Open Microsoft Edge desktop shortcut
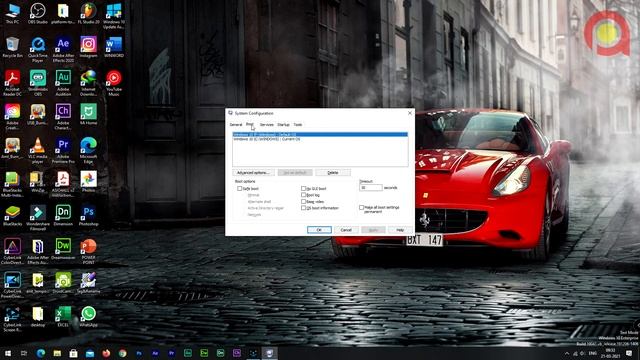 (88, 150)
